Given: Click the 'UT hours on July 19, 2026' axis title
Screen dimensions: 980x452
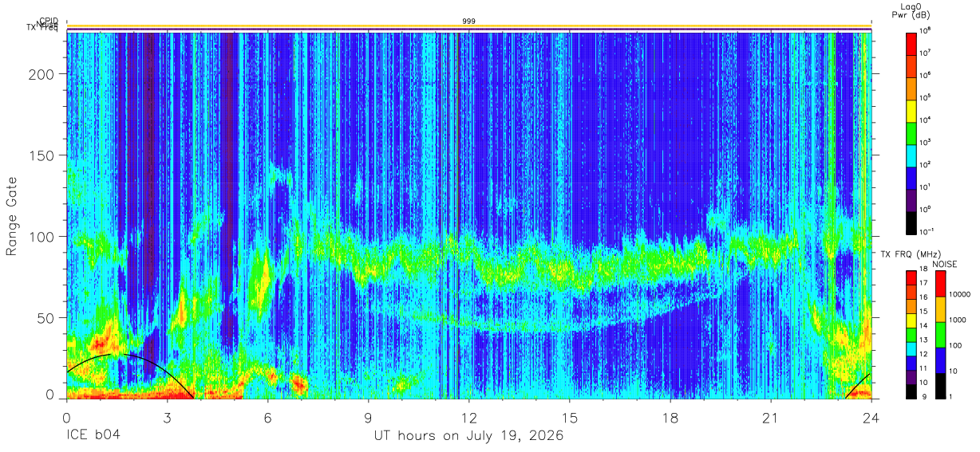Looking at the screenshot, I should point(469,436).
